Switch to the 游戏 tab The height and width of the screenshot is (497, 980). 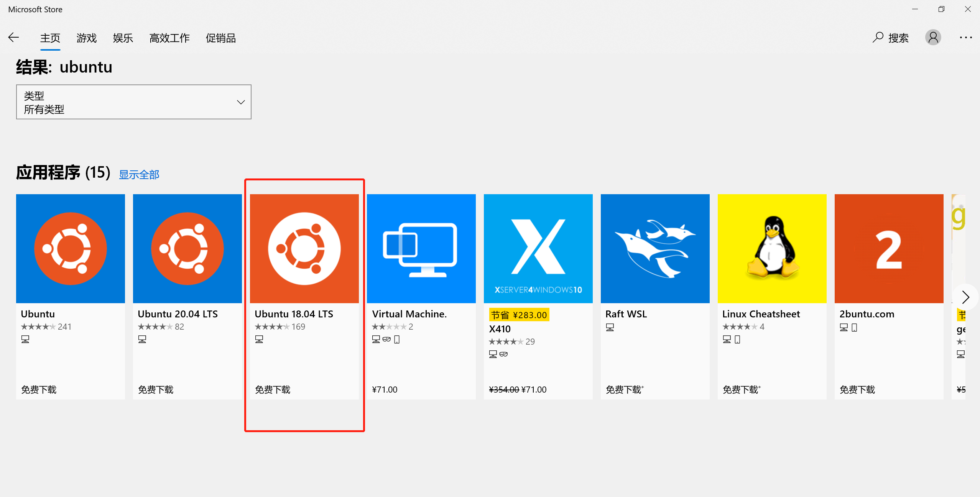click(87, 38)
